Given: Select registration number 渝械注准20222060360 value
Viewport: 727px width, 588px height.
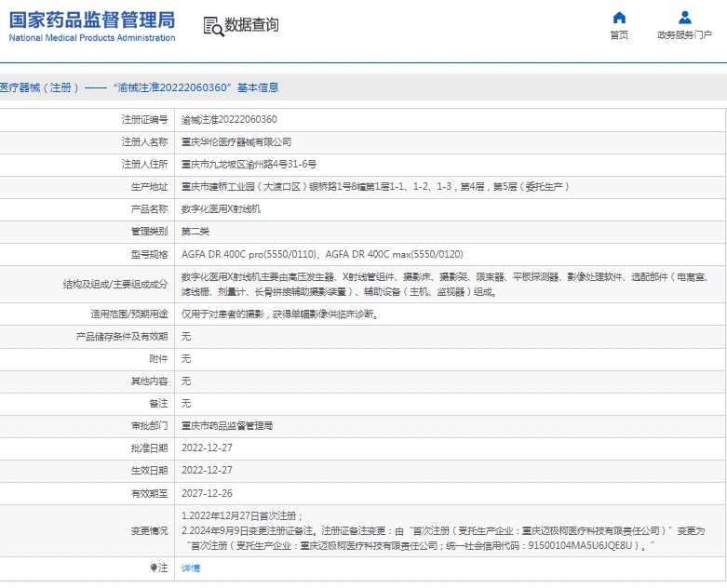Looking at the screenshot, I should (x=229, y=119).
